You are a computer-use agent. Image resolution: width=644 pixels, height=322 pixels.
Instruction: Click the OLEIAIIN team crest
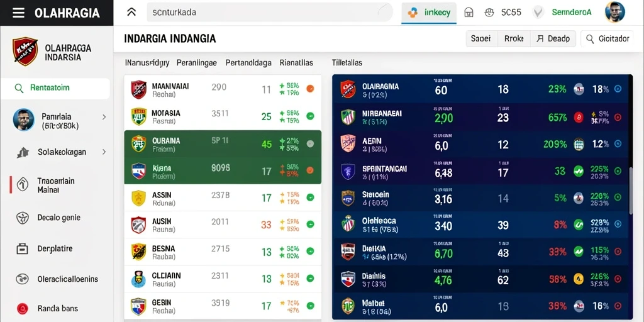click(x=138, y=279)
